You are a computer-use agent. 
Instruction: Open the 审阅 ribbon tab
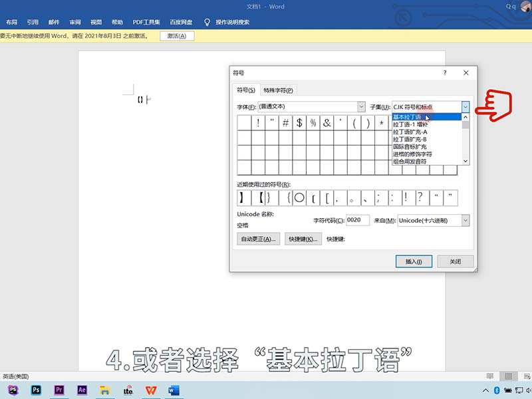[x=75, y=22]
